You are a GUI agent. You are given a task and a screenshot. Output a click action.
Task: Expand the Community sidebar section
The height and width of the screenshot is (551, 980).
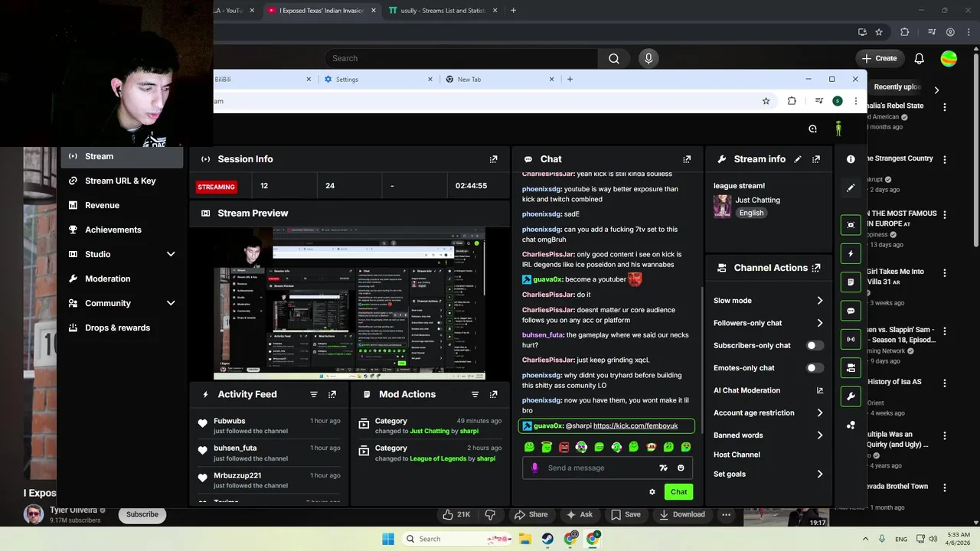[171, 303]
